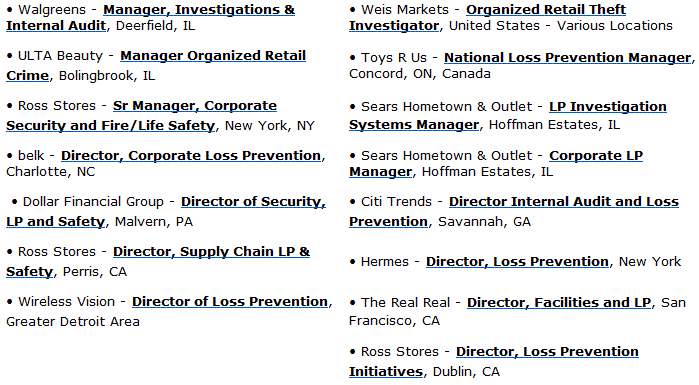
Task: Click Toys R Us National Loss Prevention Manager
Action: [x=567, y=58]
